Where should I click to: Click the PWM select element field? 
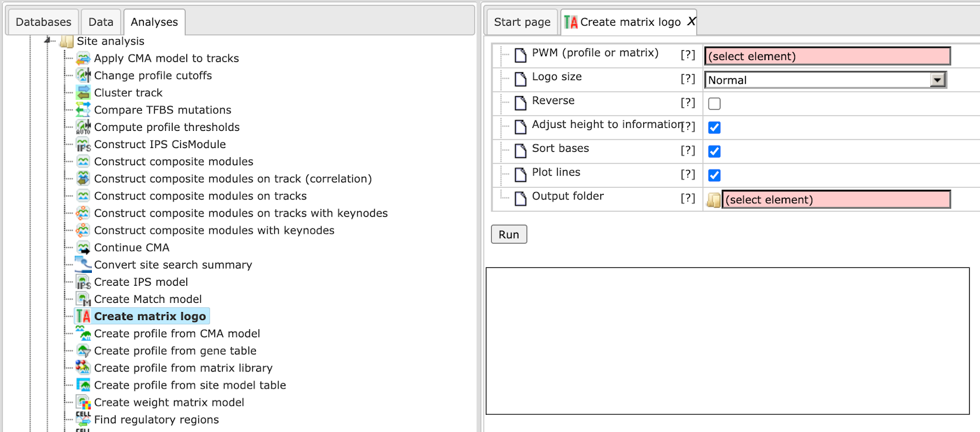point(827,56)
